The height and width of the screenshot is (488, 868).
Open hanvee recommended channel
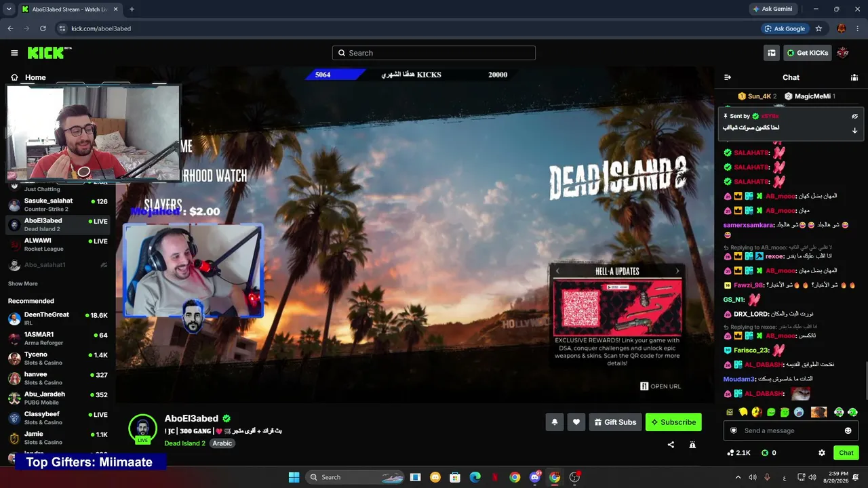[58, 378]
